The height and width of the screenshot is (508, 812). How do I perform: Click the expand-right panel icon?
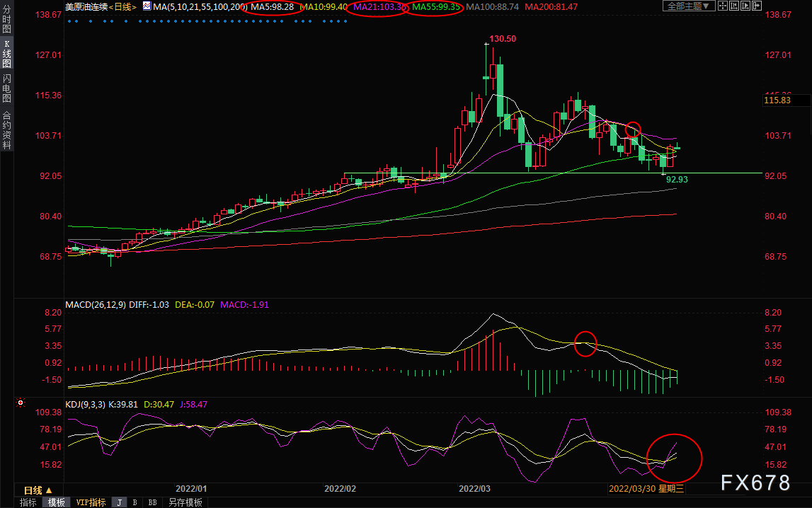[x=757, y=6]
